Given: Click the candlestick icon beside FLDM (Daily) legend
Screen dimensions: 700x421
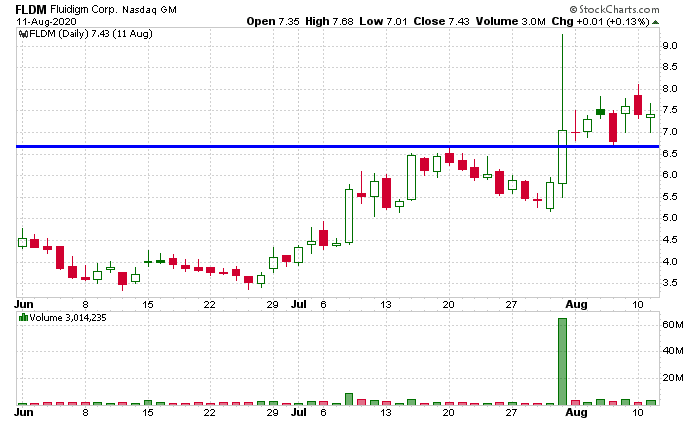Looking at the screenshot, I should (23, 34).
